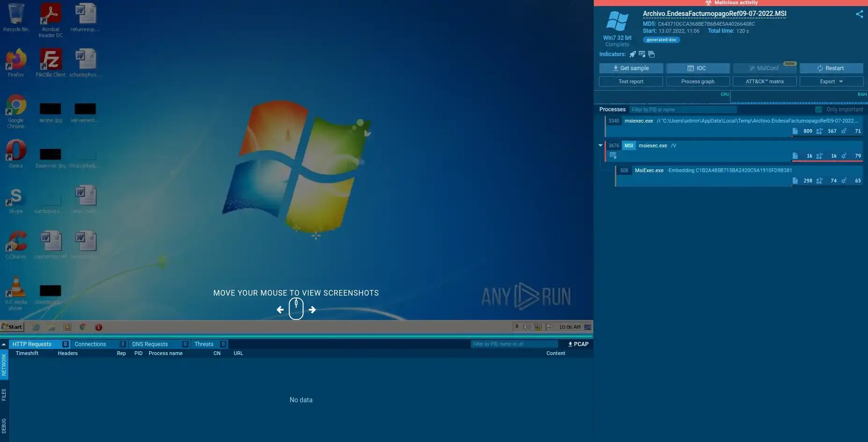
Task: Click file icon in process 3340 row
Action: pos(795,131)
